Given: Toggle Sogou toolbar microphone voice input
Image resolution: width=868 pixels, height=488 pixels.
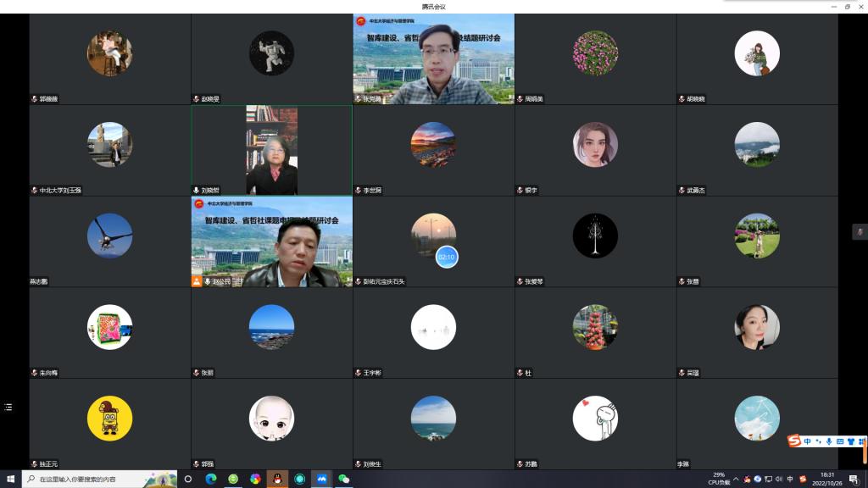Looking at the screenshot, I should pyautogui.click(x=829, y=441).
